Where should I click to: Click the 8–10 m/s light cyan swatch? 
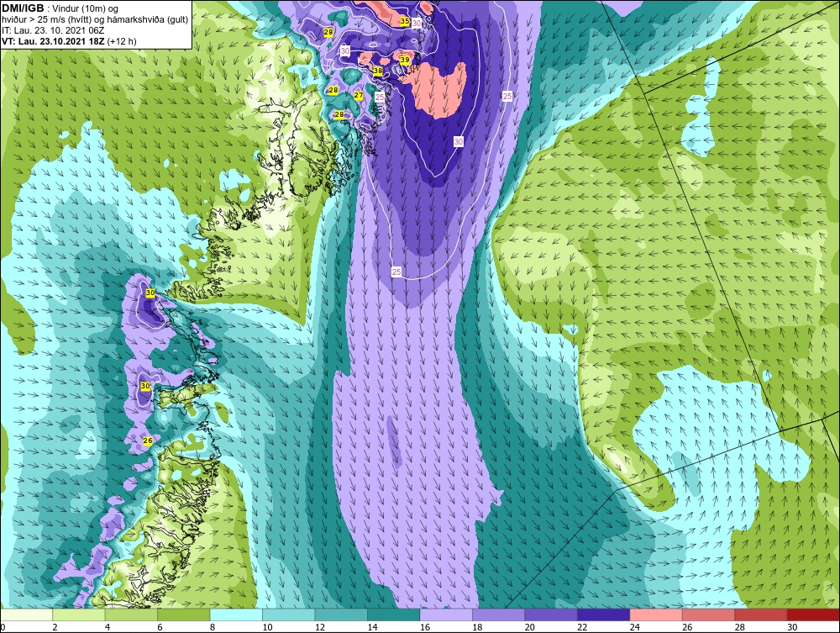click(237, 615)
